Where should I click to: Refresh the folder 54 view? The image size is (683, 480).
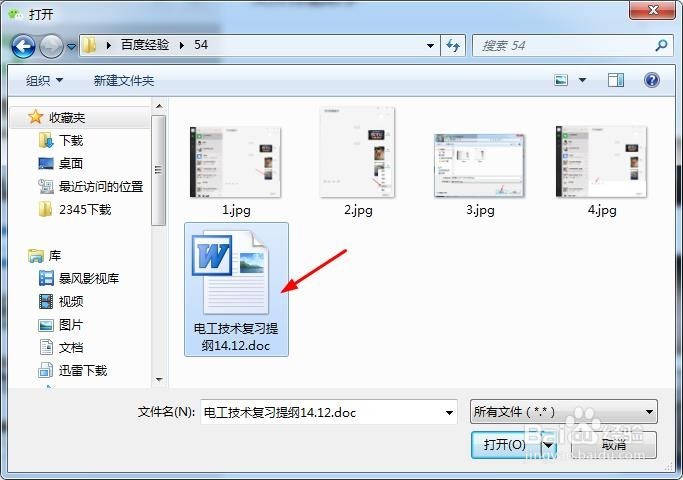453,46
